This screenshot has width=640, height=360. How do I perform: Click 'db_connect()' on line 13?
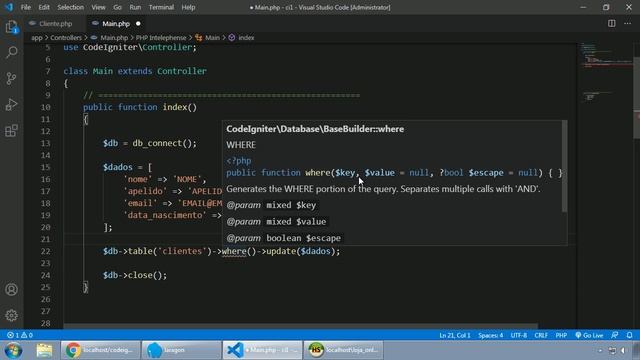click(162, 143)
